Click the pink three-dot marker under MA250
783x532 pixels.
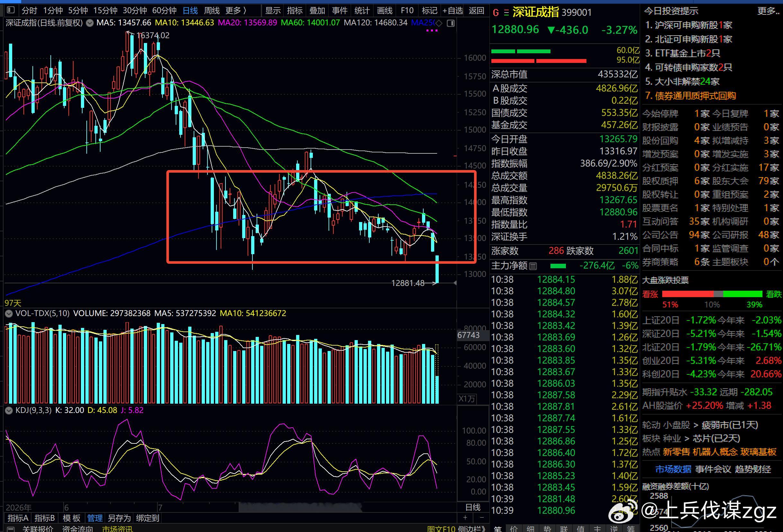tap(432, 30)
